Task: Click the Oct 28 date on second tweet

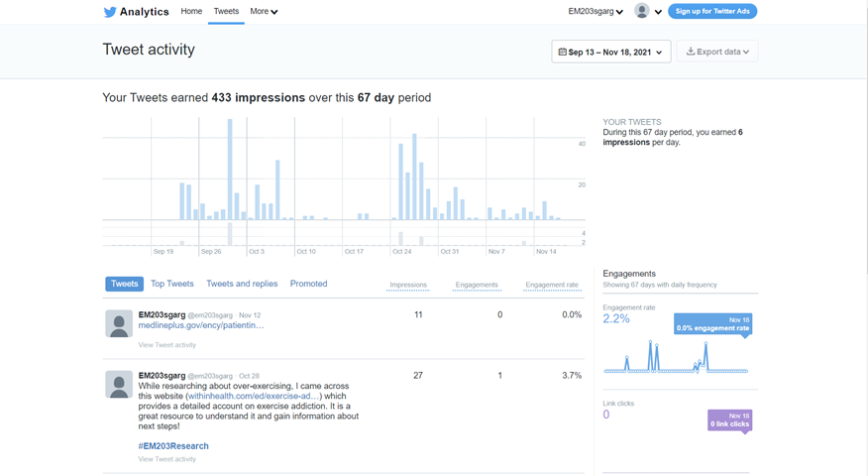Action: [249, 376]
